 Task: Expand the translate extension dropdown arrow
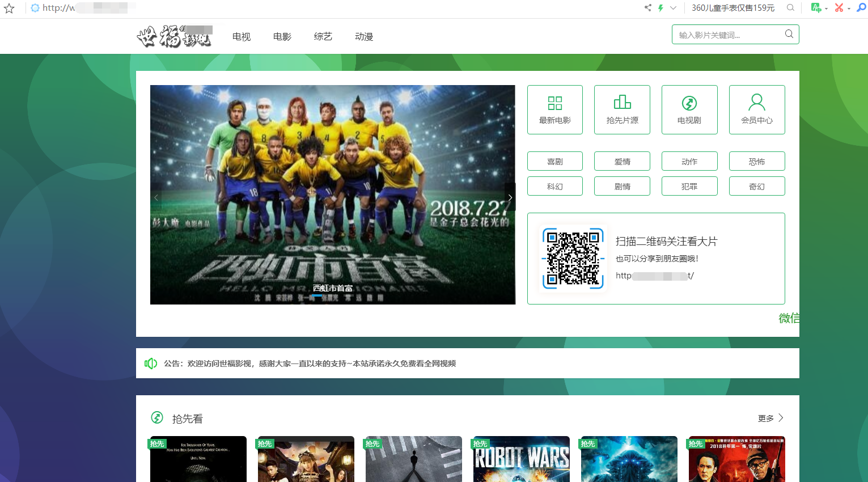[x=826, y=9]
